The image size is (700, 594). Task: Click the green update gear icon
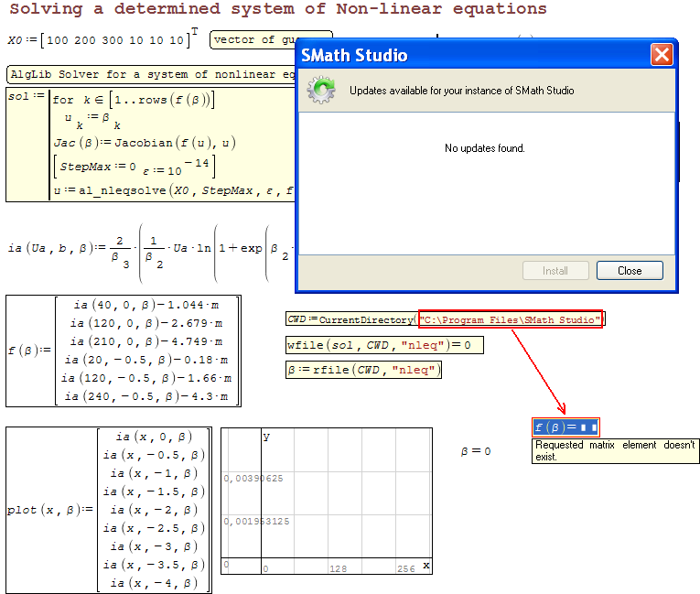pyautogui.click(x=321, y=90)
